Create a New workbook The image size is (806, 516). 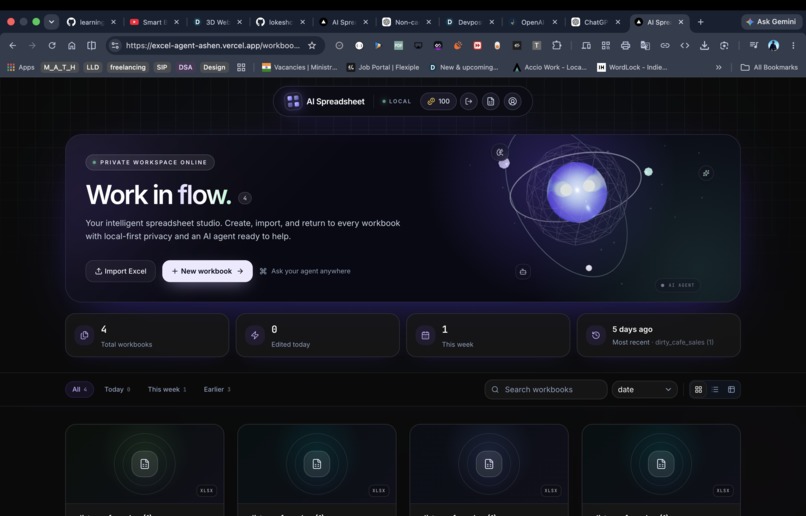207,271
